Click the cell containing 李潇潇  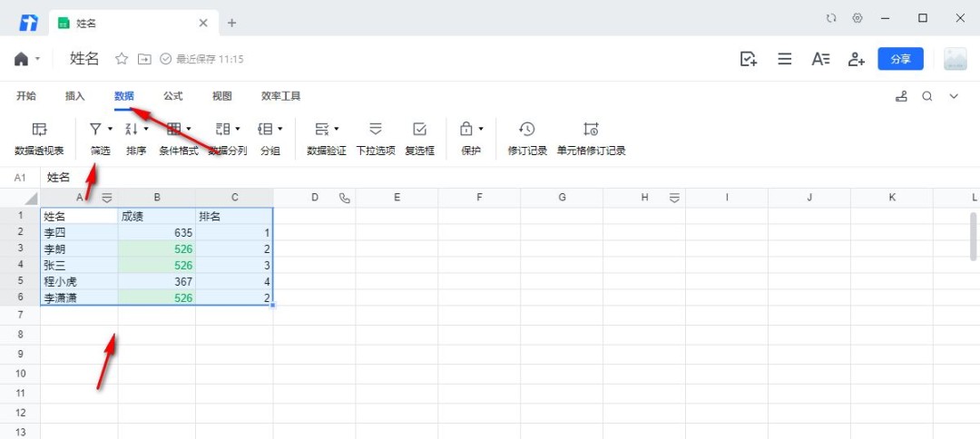(79, 298)
